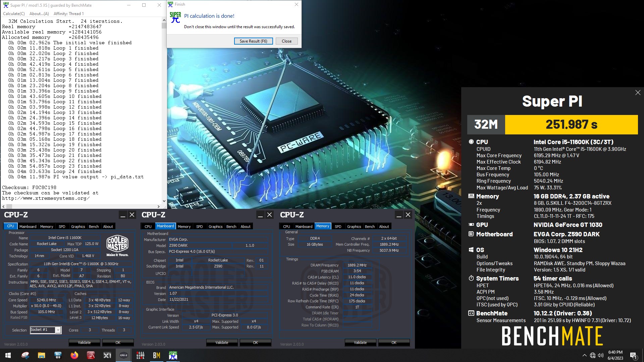Open the file explorer taskbar icon

coord(41,355)
